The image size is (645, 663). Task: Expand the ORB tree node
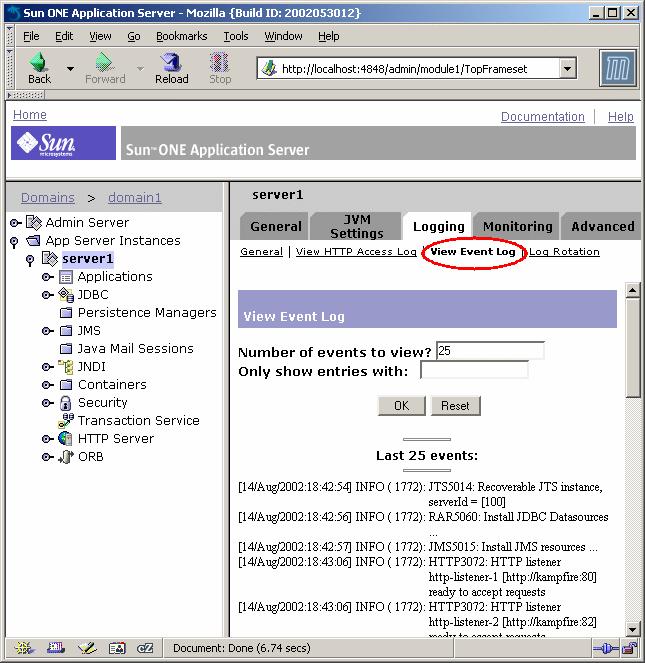(48, 457)
